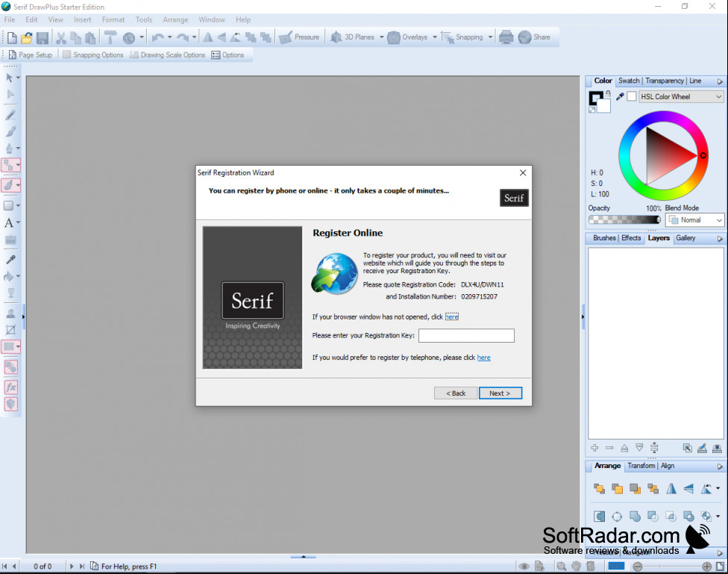Select the Crop tool
Image resolution: width=728 pixels, height=574 pixels.
point(10,330)
